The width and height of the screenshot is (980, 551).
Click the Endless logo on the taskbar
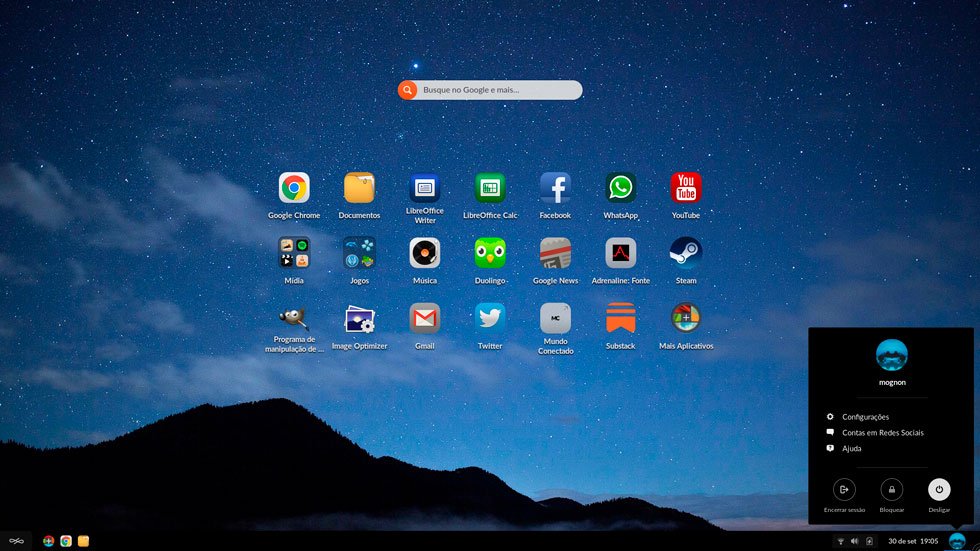click(x=16, y=541)
